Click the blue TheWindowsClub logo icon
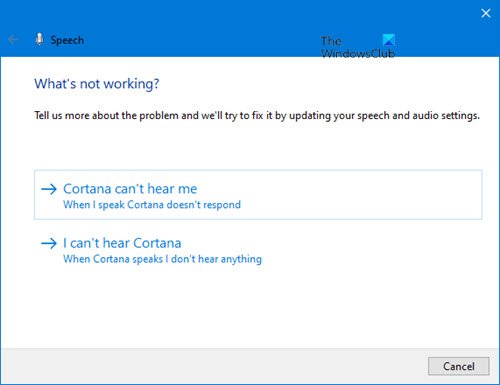Viewport: 500px width, 385px height. coord(389,40)
